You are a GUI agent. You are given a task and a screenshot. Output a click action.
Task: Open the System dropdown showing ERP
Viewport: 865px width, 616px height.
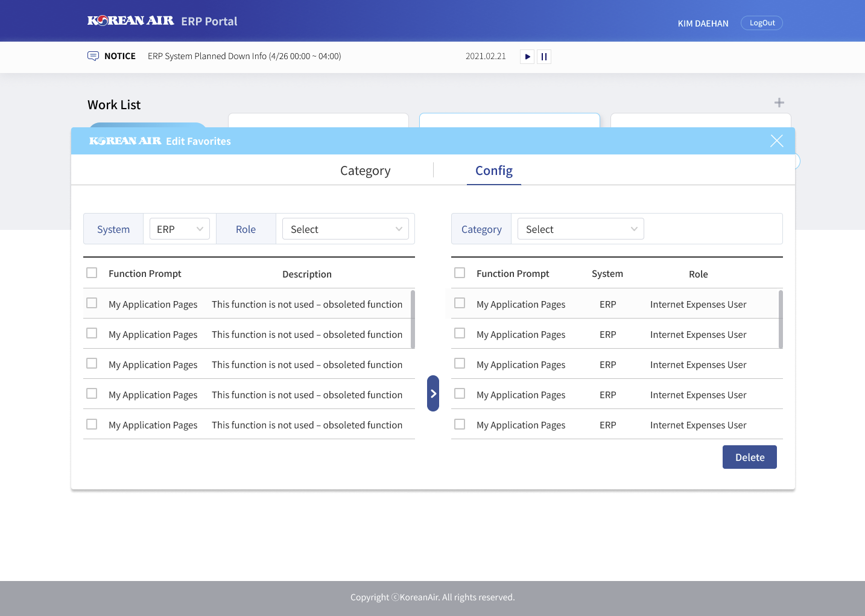tap(180, 229)
